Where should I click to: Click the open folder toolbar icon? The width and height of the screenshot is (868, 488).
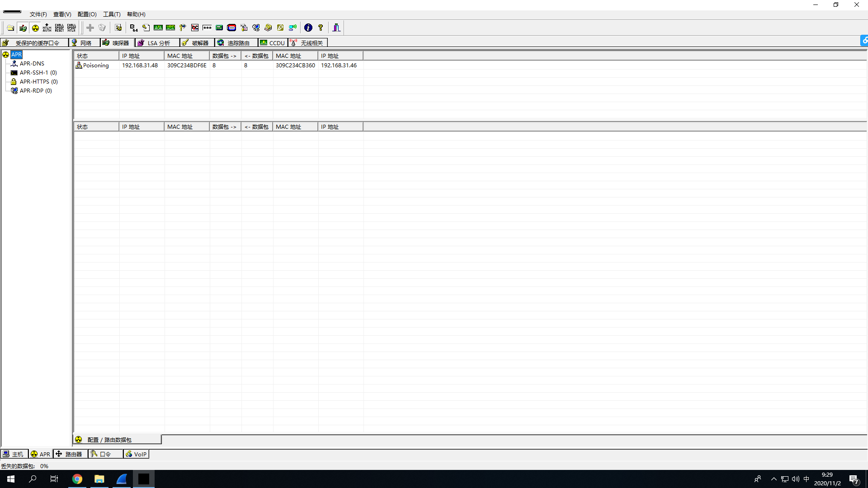10,28
